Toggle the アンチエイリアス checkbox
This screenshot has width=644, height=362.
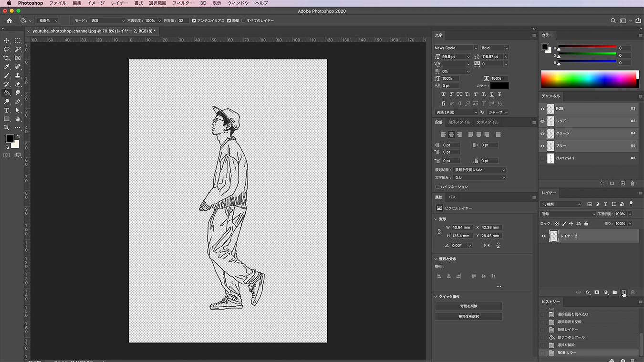point(194,21)
